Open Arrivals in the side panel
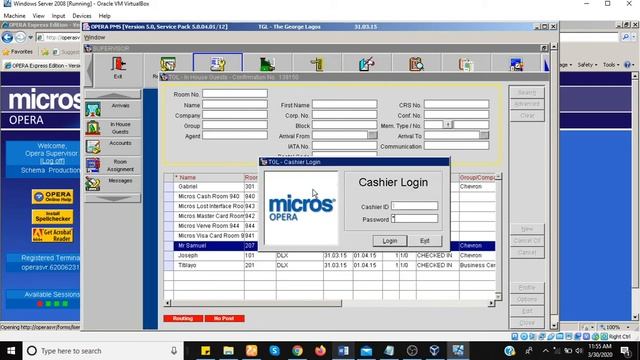The height and width of the screenshot is (360, 640). (113, 109)
